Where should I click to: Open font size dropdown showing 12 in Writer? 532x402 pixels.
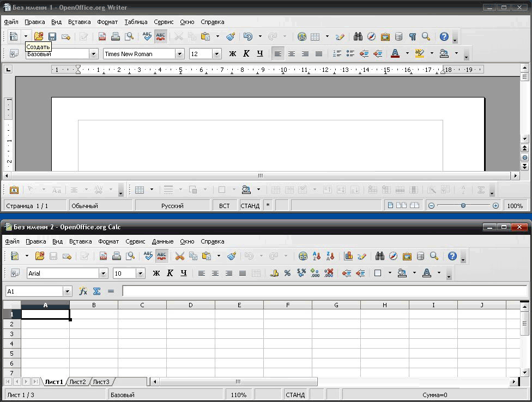(217, 54)
